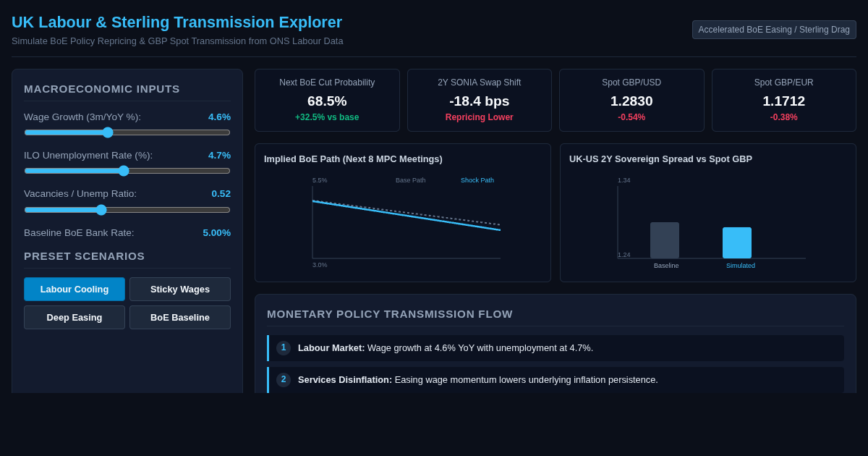Click the Accelerated BoE Easing / Sterling Drag badge
The image size is (868, 456).
coord(774,30)
